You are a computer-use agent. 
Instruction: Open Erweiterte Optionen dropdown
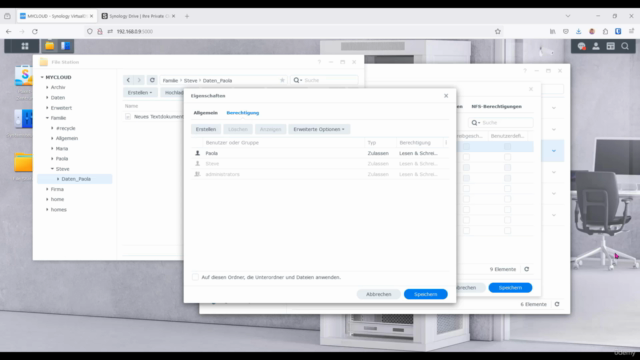coord(319,129)
